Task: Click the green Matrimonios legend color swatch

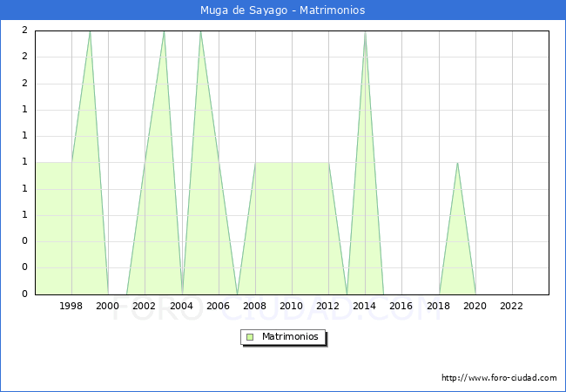Action: 249,337
